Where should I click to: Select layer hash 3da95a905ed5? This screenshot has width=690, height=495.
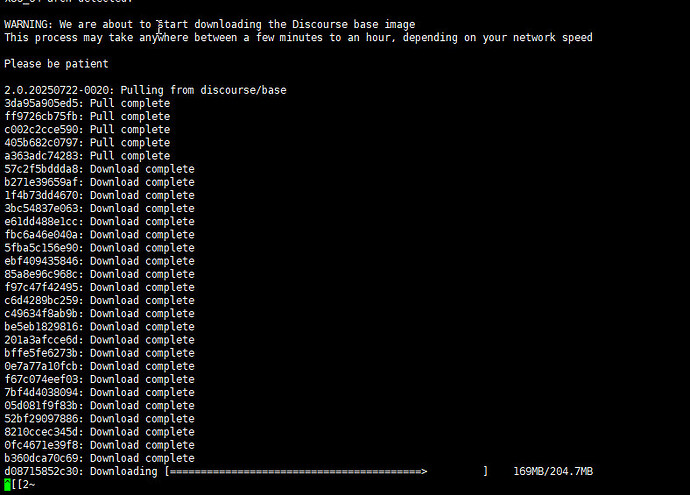[x=44, y=104]
